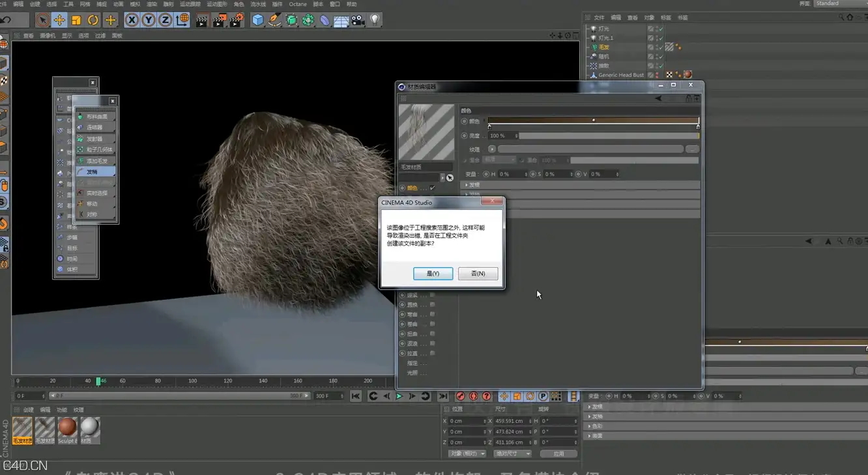Go to end of animation
868x475 pixels.
[443, 396]
